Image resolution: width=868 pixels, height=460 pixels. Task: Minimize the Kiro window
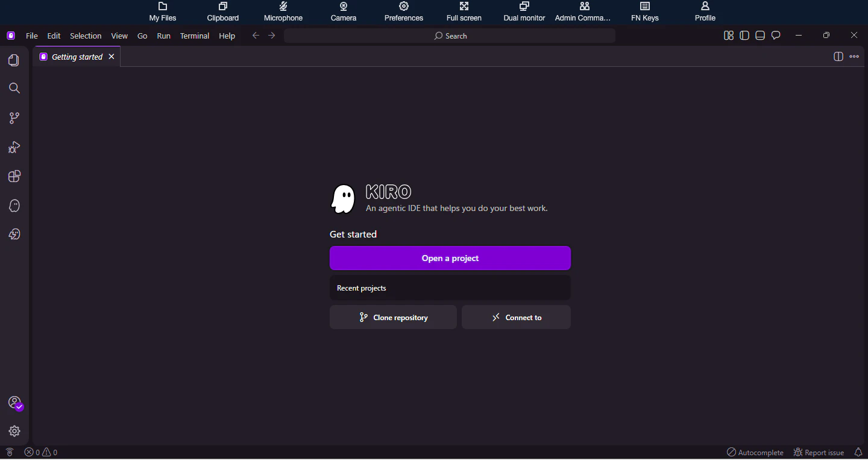pos(799,36)
